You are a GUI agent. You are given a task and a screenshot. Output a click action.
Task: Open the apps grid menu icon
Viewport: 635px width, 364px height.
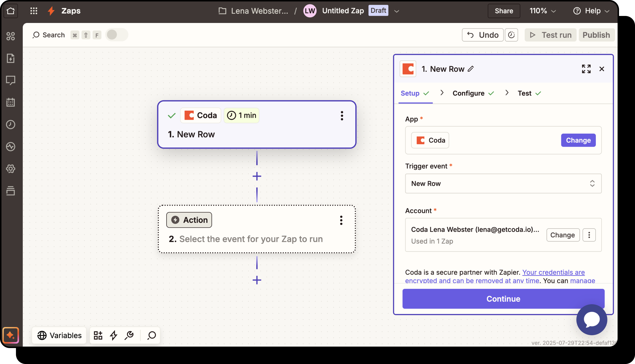pos(34,11)
